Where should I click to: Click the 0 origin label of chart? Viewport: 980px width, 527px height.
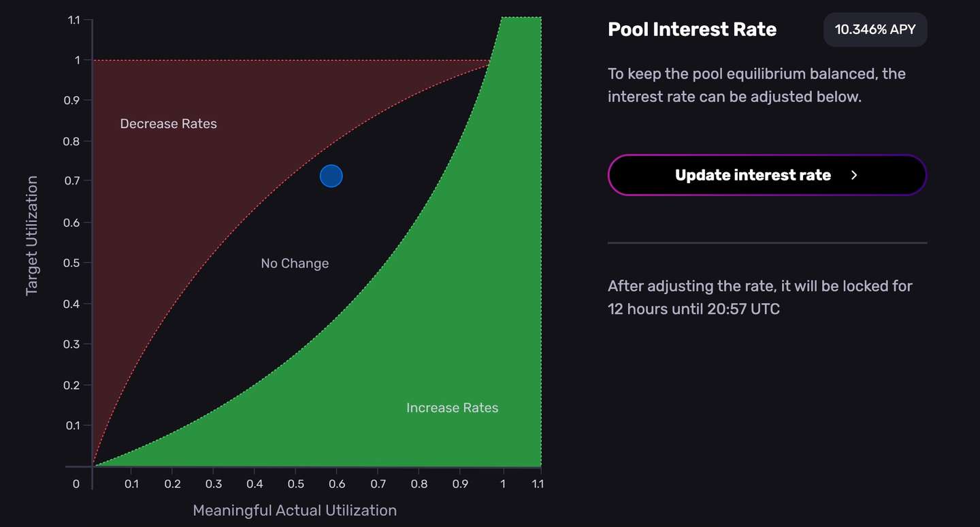76,484
